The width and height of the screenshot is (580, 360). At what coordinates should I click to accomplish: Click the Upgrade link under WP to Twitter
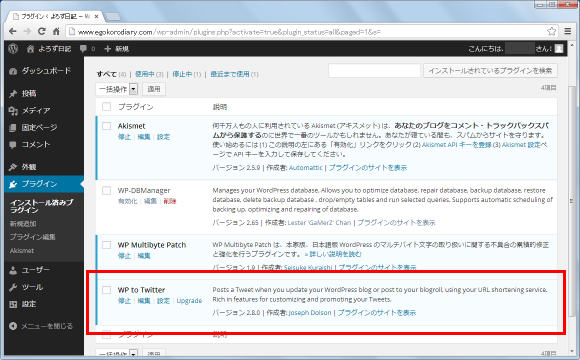click(x=189, y=301)
